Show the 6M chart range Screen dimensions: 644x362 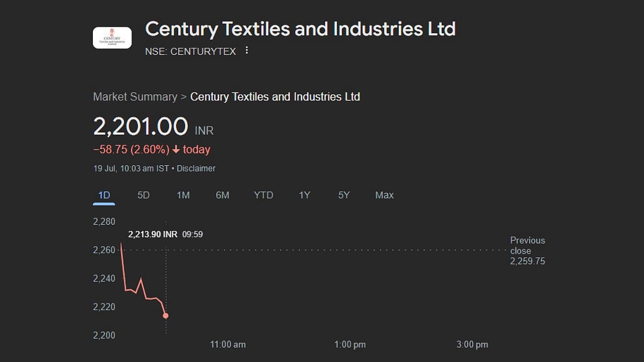coord(222,195)
